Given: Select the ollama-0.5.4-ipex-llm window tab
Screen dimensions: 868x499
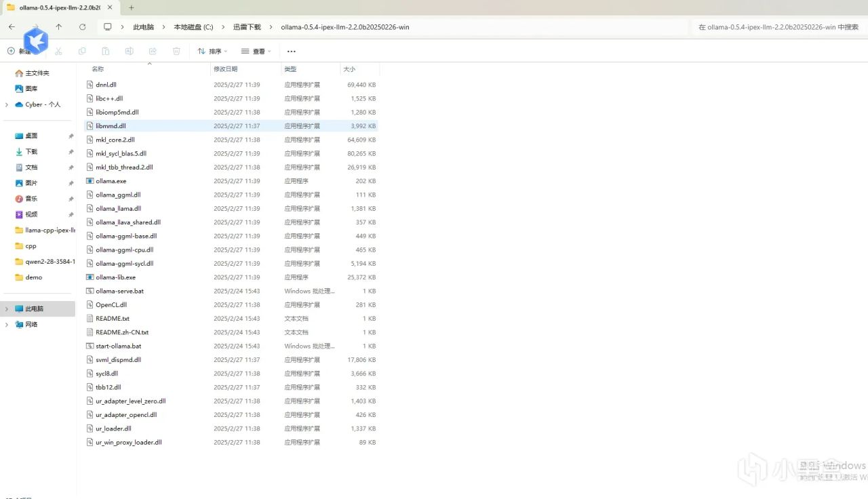Looking at the screenshot, I should pos(60,7).
